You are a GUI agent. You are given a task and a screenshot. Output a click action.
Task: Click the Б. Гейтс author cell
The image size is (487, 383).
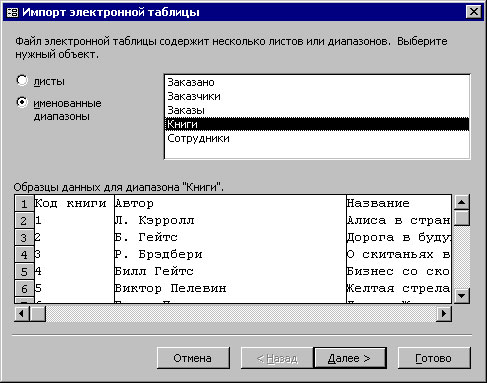point(230,237)
